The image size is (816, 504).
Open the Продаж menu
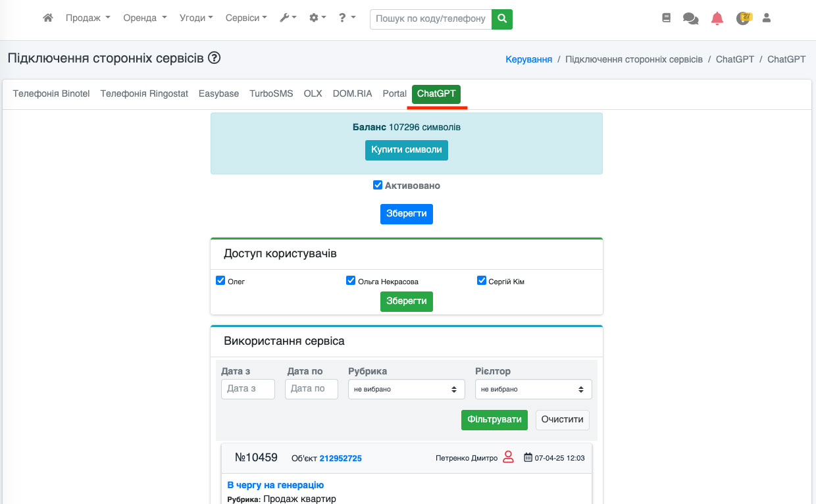88,18
